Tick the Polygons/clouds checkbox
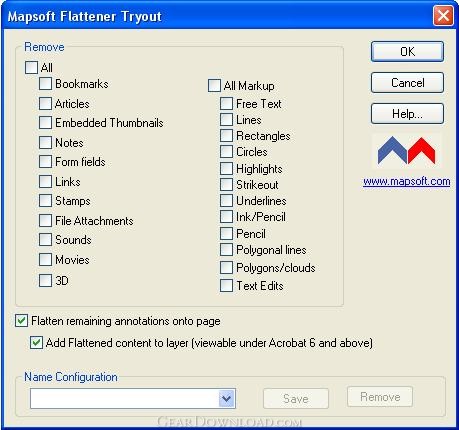 click(x=226, y=267)
